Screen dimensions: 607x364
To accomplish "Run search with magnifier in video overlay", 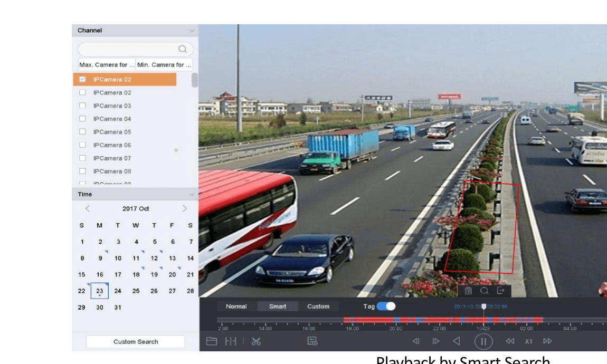I will point(485,291).
